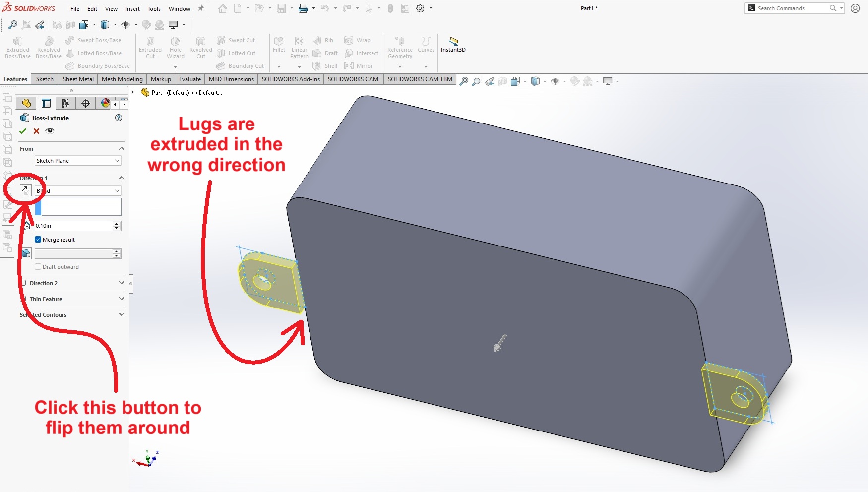Expand the Selected Contours section
Viewport: 868px width, 492px height.
[x=121, y=314]
